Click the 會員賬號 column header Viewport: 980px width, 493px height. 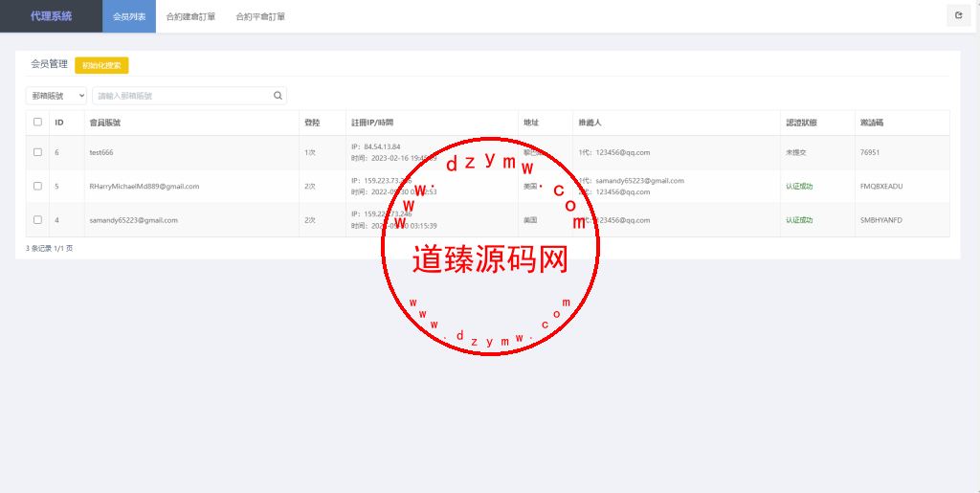[105, 123]
